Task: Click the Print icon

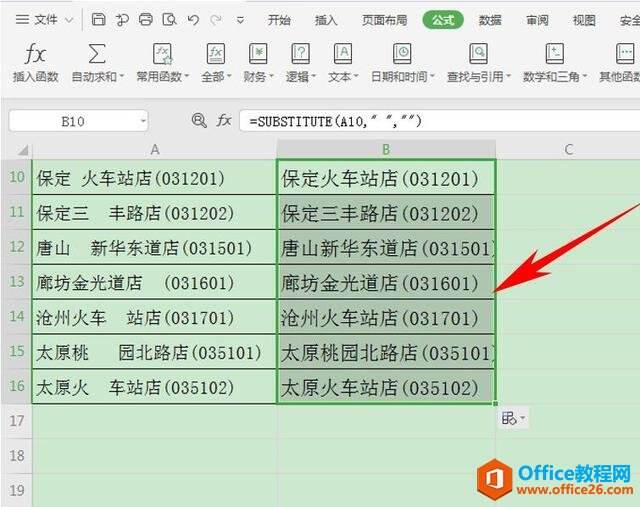Action: 146,20
